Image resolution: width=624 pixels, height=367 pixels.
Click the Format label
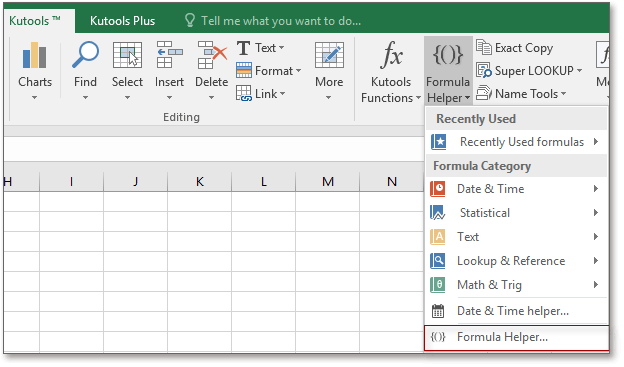pyautogui.click(x=274, y=71)
